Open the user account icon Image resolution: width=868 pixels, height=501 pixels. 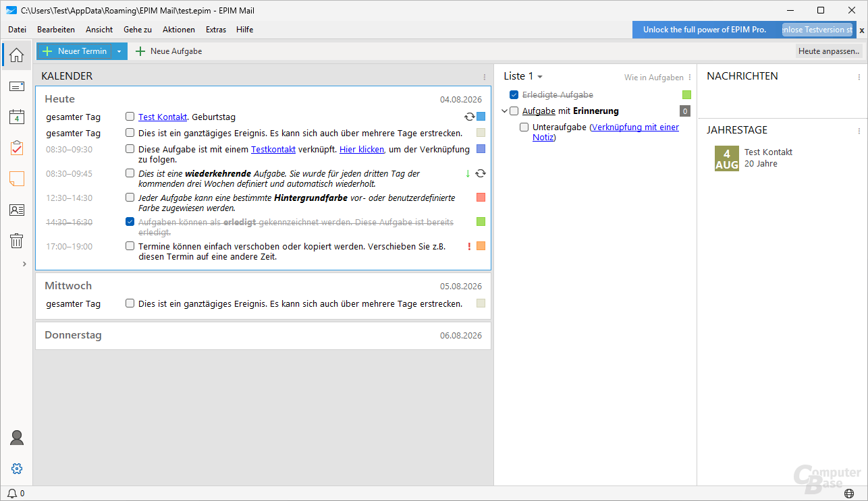(17, 438)
